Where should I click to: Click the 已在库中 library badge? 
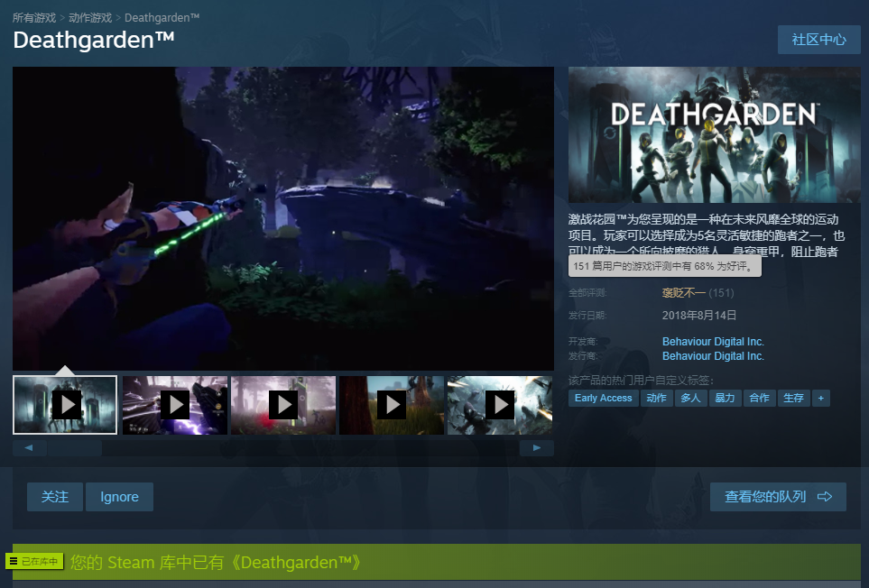[x=34, y=562]
